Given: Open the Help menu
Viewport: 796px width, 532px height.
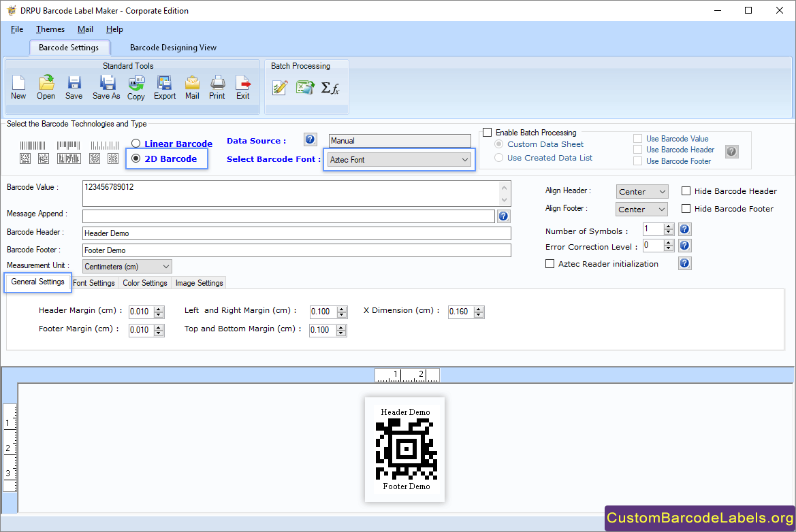Looking at the screenshot, I should coord(114,29).
